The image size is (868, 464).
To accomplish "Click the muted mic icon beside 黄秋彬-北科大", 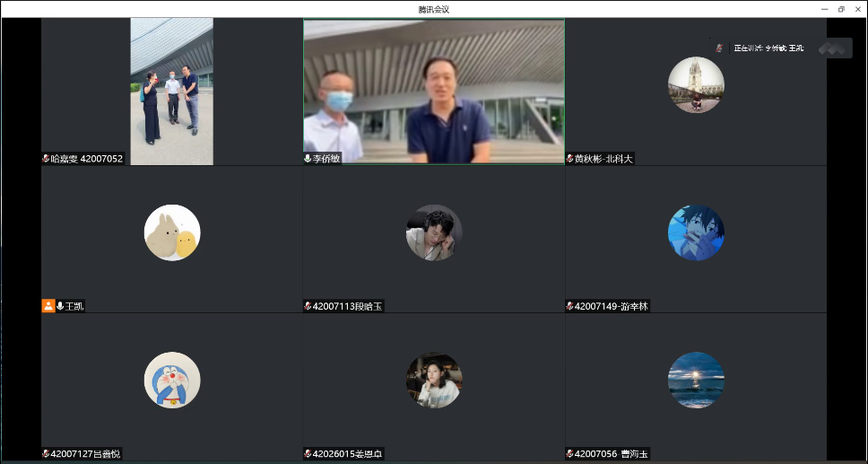I will [569, 159].
